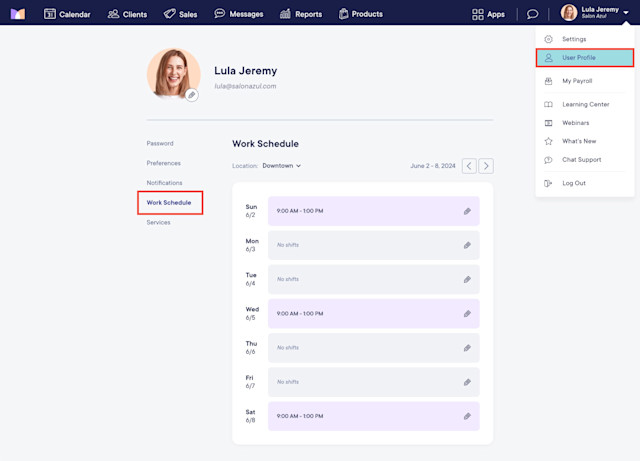Click the large Lula Jeremy profile photo
Image resolution: width=640 pixels, height=461 pixels.
click(x=173, y=74)
